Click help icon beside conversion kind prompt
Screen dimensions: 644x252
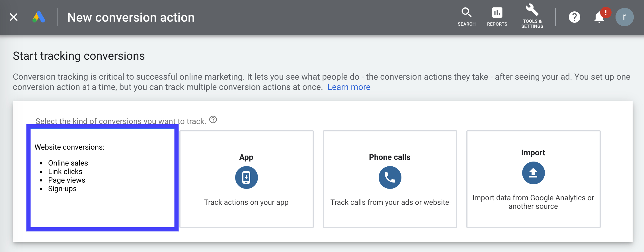pos(213,119)
